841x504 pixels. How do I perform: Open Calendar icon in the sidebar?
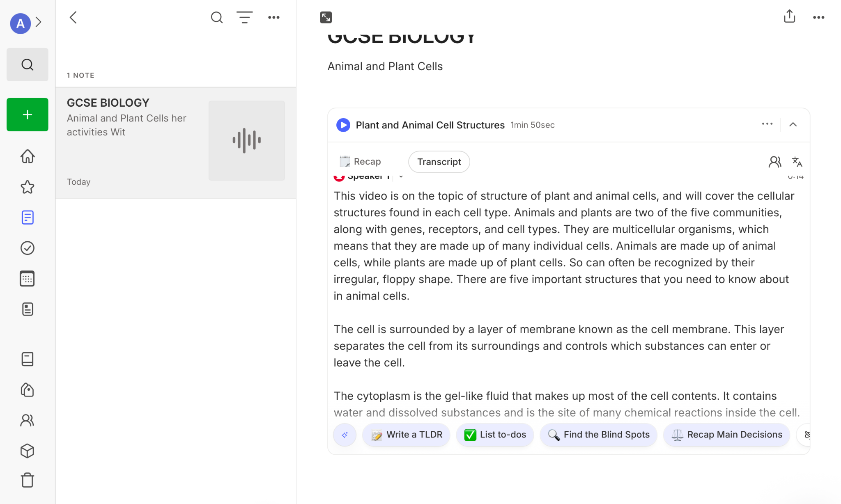coord(28,279)
